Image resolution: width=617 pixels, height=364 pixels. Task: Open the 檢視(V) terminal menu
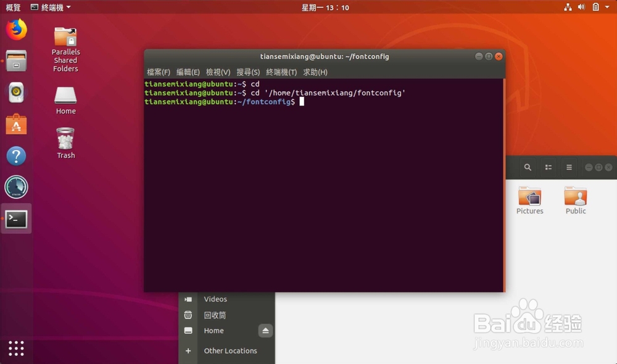coord(218,72)
